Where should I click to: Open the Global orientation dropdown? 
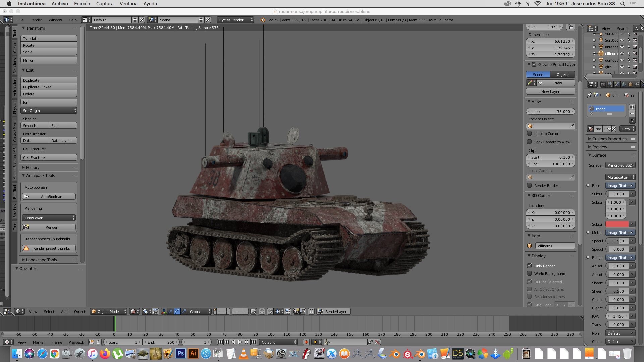coord(200,311)
